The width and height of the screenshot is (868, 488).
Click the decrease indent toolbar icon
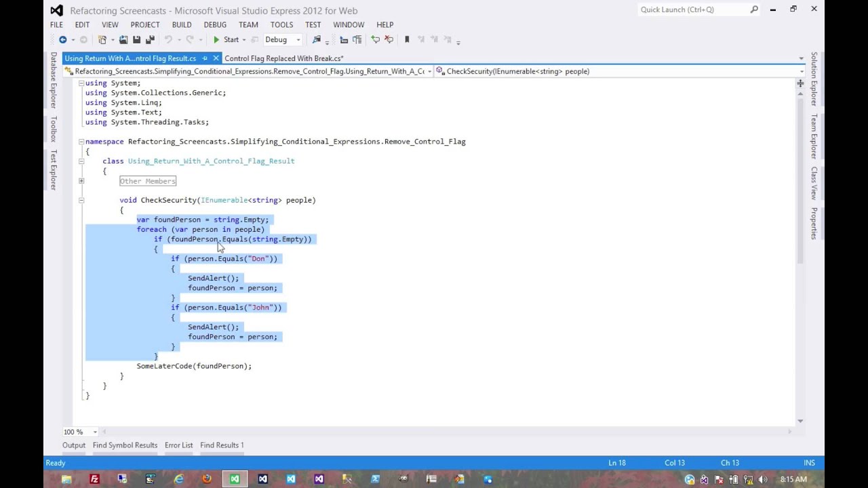click(344, 40)
